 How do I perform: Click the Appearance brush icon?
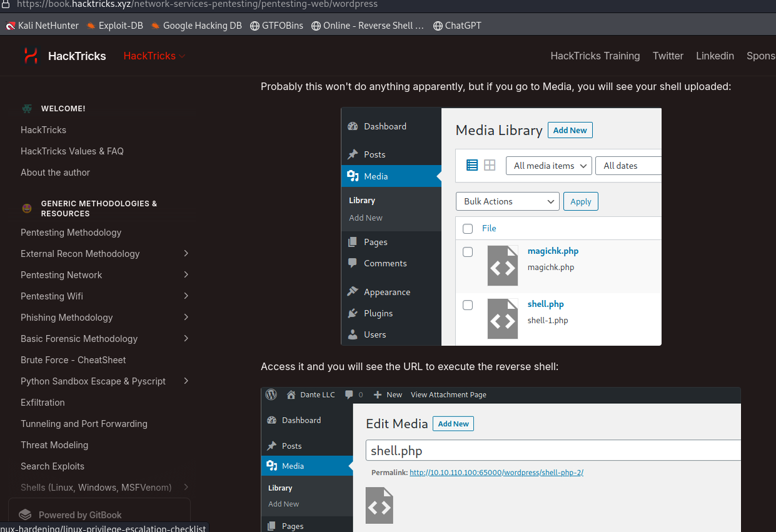coord(353,292)
